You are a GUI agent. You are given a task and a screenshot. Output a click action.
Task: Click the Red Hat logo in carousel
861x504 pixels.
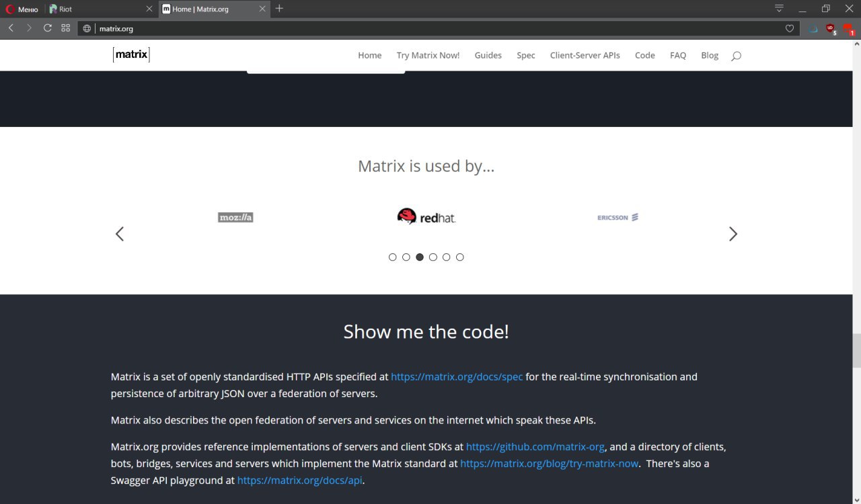[x=426, y=216]
